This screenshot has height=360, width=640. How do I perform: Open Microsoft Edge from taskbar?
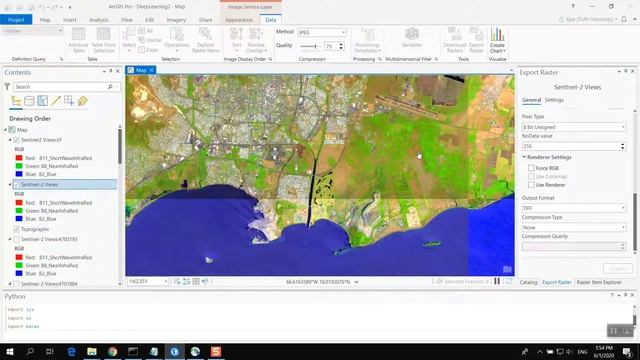click(71, 351)
